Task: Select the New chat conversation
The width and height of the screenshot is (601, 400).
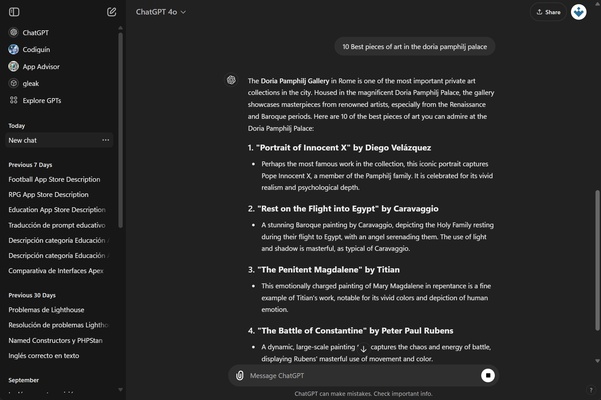Action: pos(59,140)
